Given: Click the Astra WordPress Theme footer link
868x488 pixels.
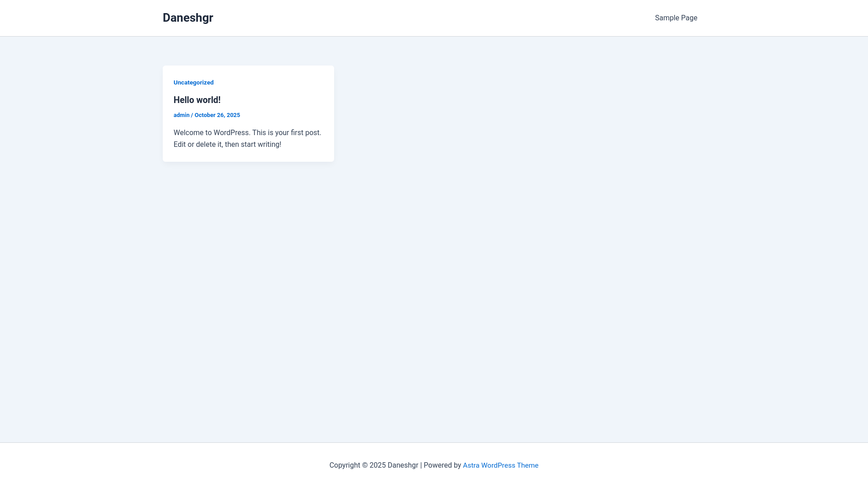Looking at the screenshot, I should click(x=500, y=465).
